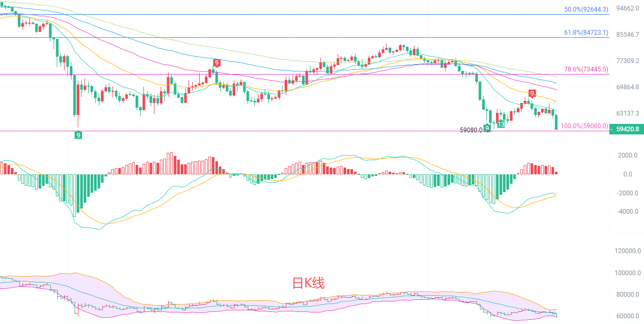
Task: Click the 94662.0 price axis label
Action: point(628,8)
